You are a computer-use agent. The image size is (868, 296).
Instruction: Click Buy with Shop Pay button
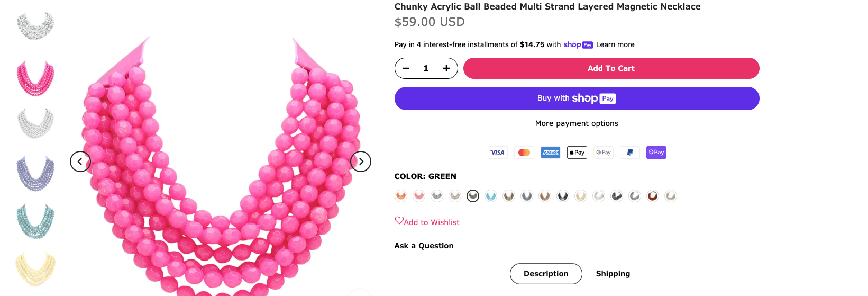point(577,98)
